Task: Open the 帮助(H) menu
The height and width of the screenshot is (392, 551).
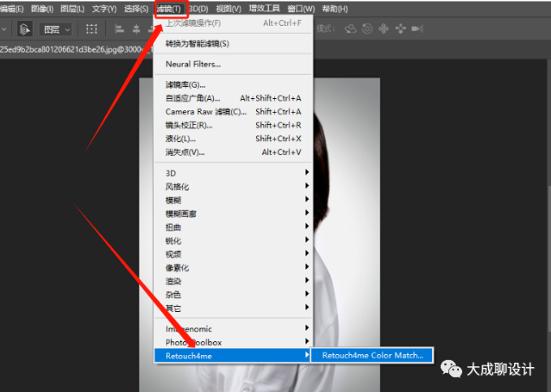Action: point(335,9)
